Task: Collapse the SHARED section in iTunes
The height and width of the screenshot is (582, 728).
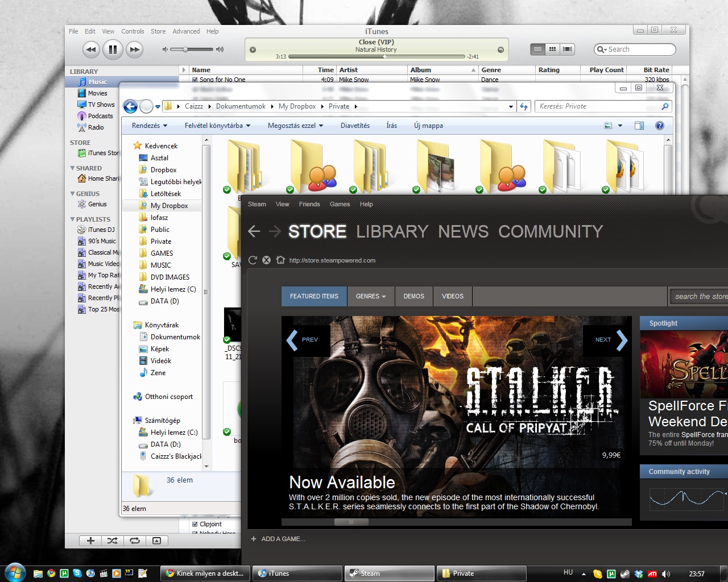Action: pyautogui.click(x=72, y=168)
